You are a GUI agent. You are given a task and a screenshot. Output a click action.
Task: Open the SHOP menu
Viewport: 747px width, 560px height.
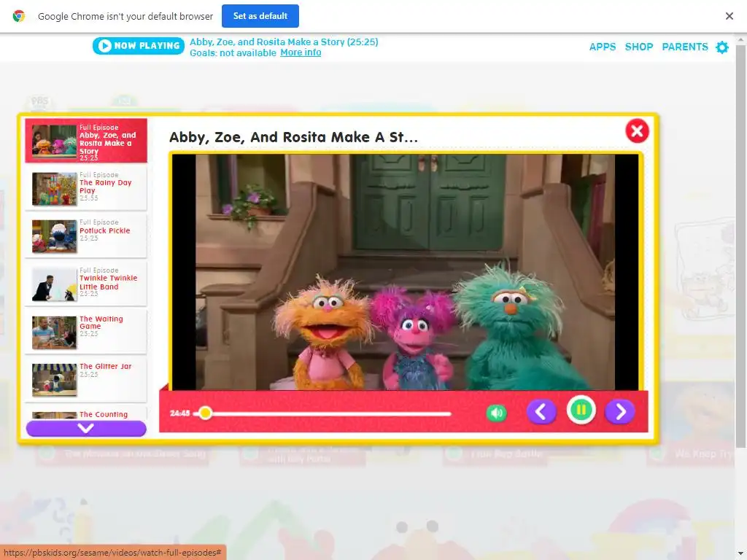639,47
